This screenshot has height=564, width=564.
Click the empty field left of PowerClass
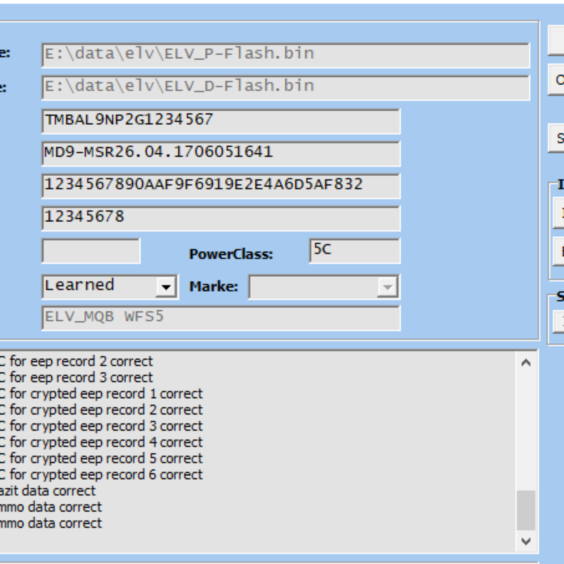(x=91, y=251)
